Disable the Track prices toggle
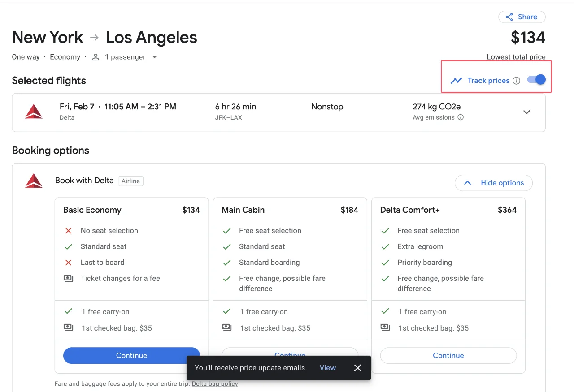574x392 pixels. pos(535,79)
